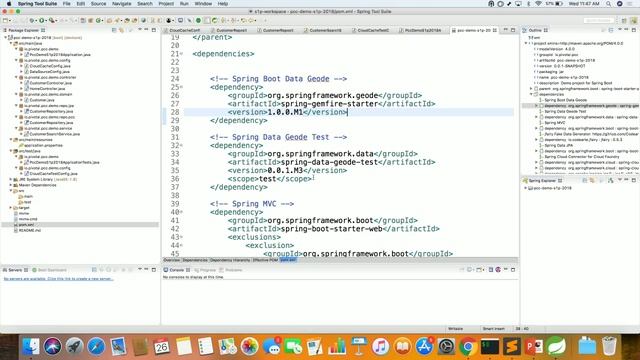Open Keynote icon in dock
The height and width of the screenshot is (360, 640).
(359, 347)
